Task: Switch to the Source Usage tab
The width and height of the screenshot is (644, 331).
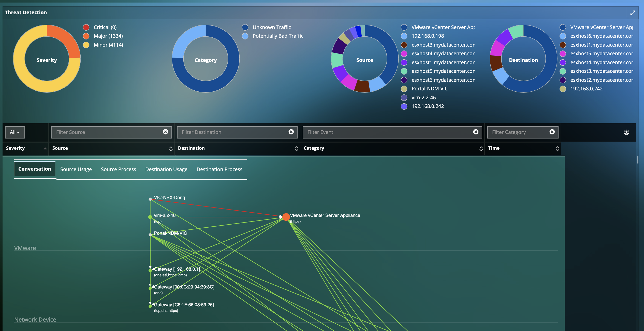Action: coord(76,169)
